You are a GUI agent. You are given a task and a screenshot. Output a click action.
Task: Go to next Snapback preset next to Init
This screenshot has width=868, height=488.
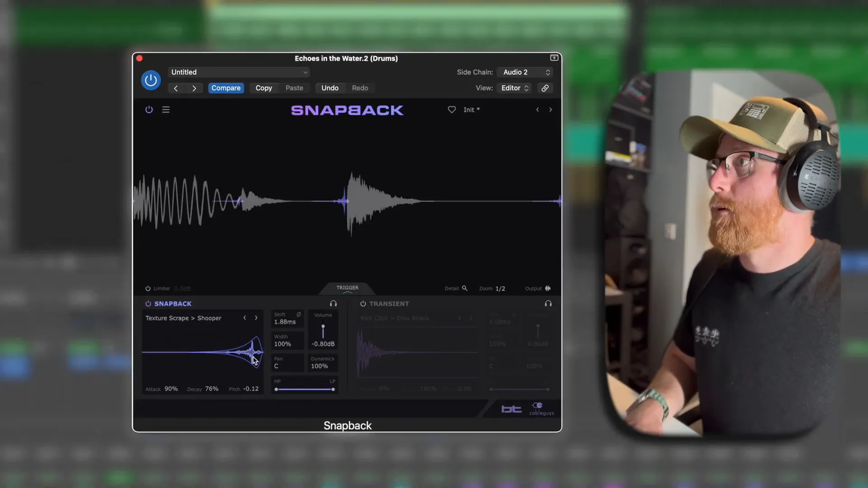550,109
